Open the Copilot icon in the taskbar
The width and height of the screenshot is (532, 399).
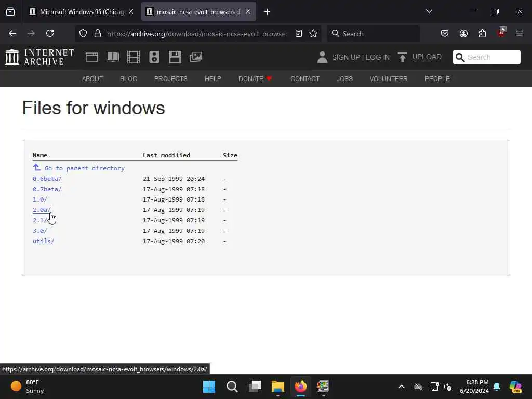[x=515, y=387]
